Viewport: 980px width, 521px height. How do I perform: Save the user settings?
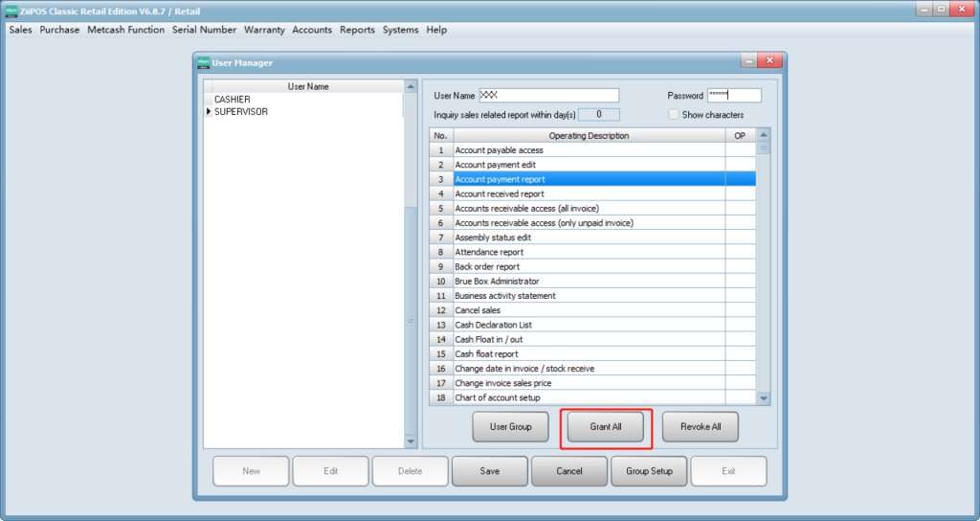[490, 471]
